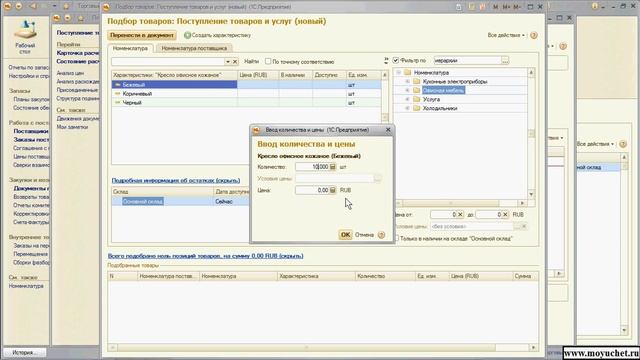Select the Основной склад row
Viewport: 640px width, 360px height.
181,202
